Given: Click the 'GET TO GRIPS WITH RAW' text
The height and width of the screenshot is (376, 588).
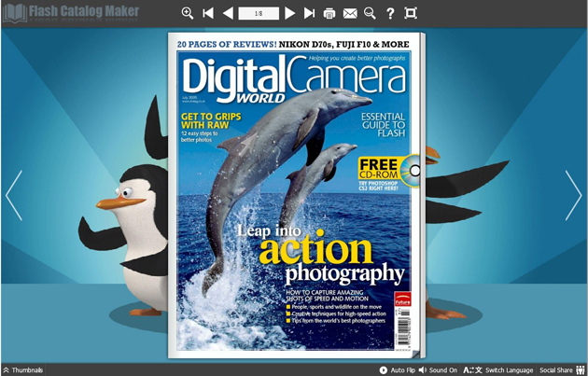Looking at the screenshot, I should click(x=211, y=120).
